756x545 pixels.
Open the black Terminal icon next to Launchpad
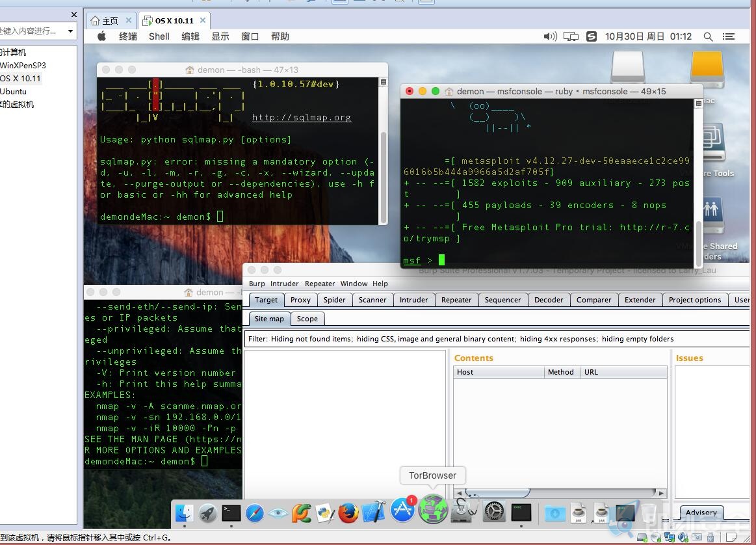tap(231, 513)
